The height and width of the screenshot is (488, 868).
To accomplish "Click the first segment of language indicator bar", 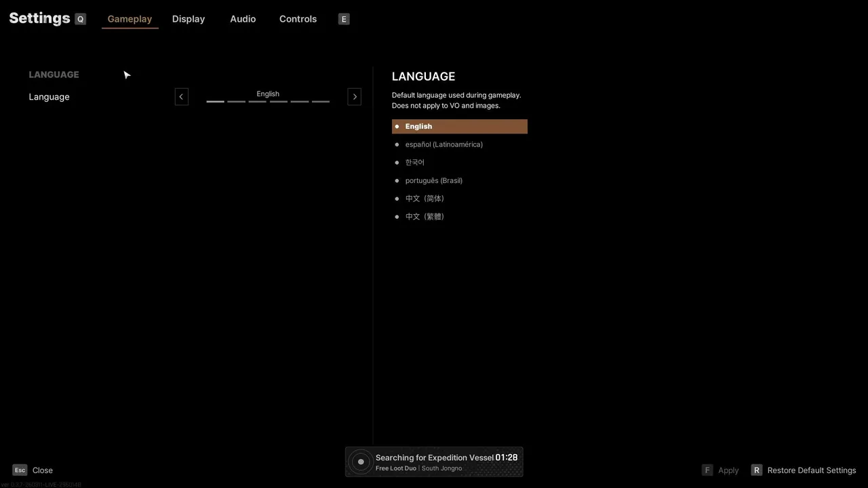I will point(216,102).
